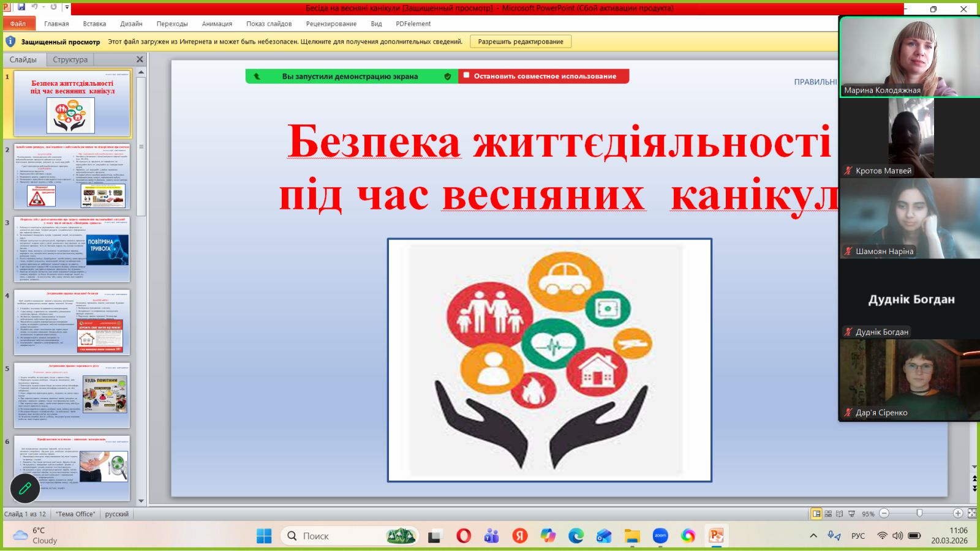Expand Customize Quick Access Toolbar dropdown

[x=67, y=7]
